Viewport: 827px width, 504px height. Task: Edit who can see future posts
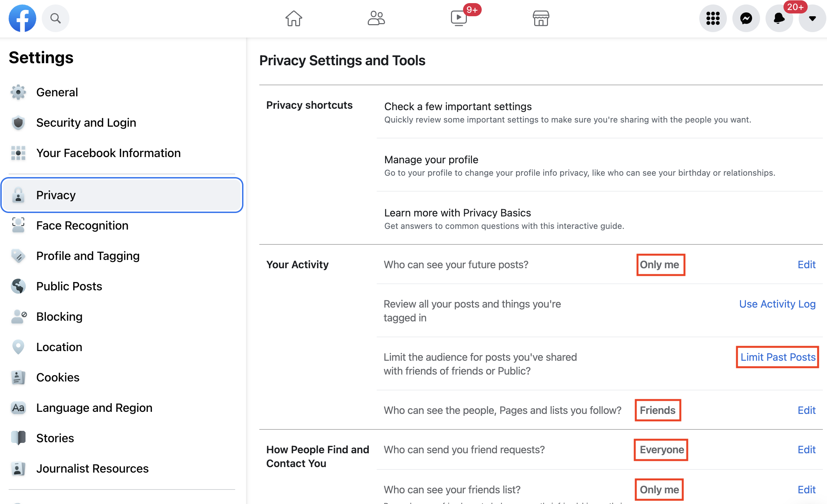point(806,265)
